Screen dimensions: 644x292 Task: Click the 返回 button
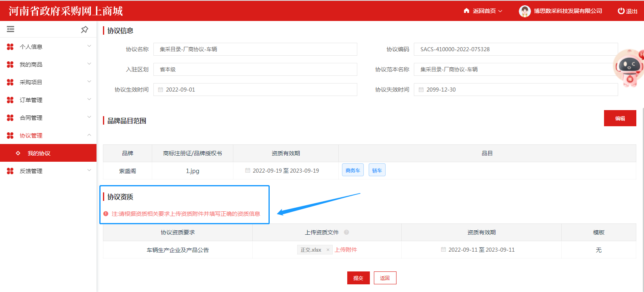click(385, 278)
